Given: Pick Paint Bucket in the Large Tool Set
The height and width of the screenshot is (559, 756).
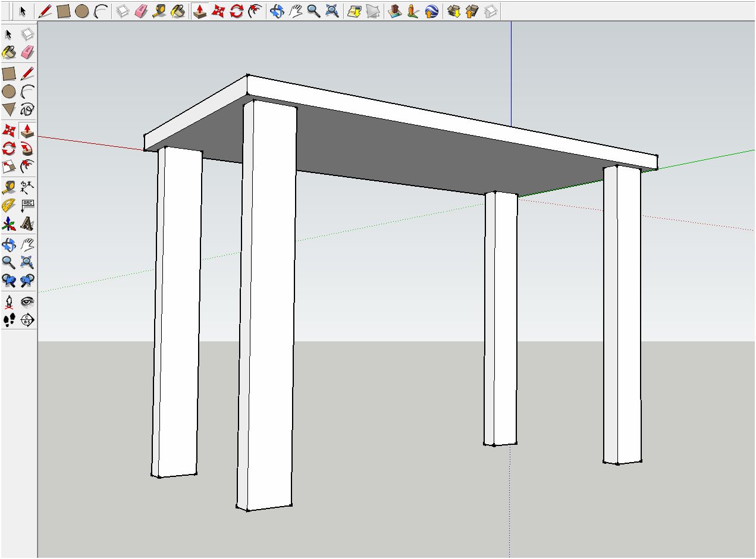Looking at the screenshot, I should 9,53.
